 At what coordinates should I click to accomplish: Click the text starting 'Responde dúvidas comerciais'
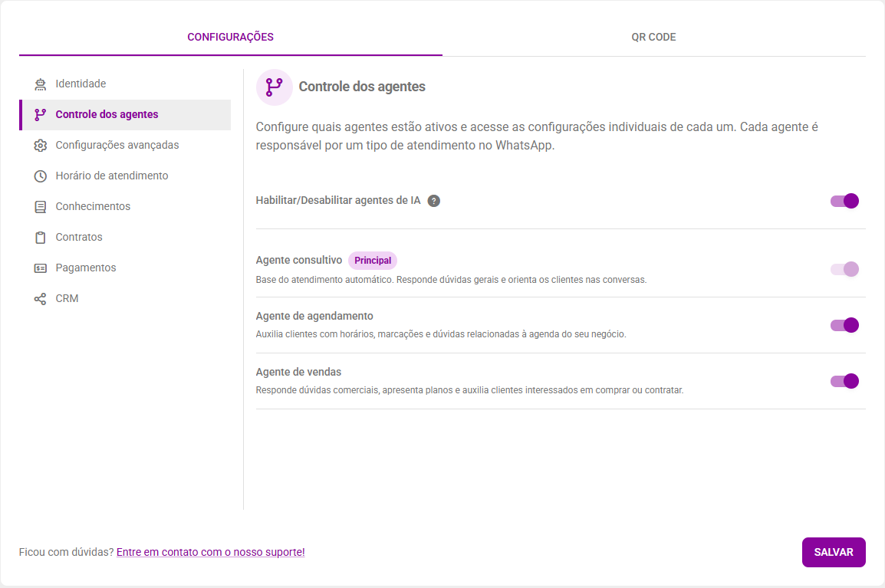click(x=469, y=390)
